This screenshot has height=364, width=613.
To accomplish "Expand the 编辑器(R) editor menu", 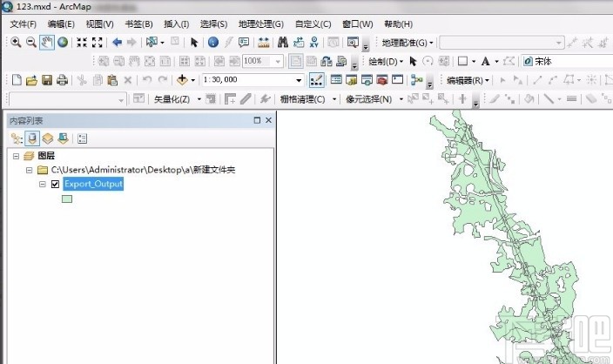I will (x=468, y=80).
